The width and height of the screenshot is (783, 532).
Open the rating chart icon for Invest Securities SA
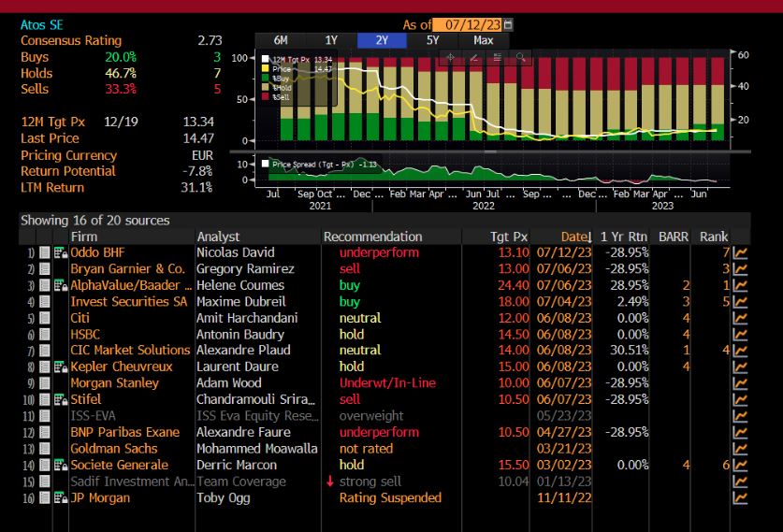point(740,302)
